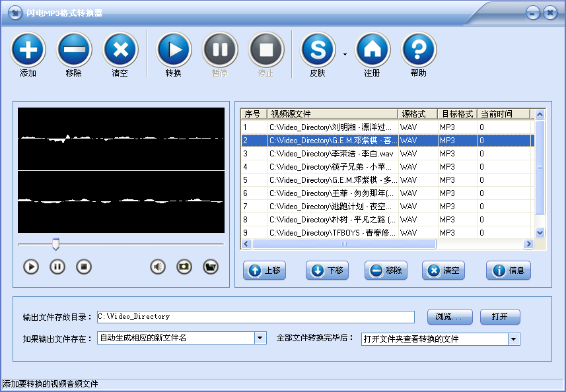Open the Help (帮助) icon
The image size is (566, 392).
pyautogui.click(x=419, y=50)
